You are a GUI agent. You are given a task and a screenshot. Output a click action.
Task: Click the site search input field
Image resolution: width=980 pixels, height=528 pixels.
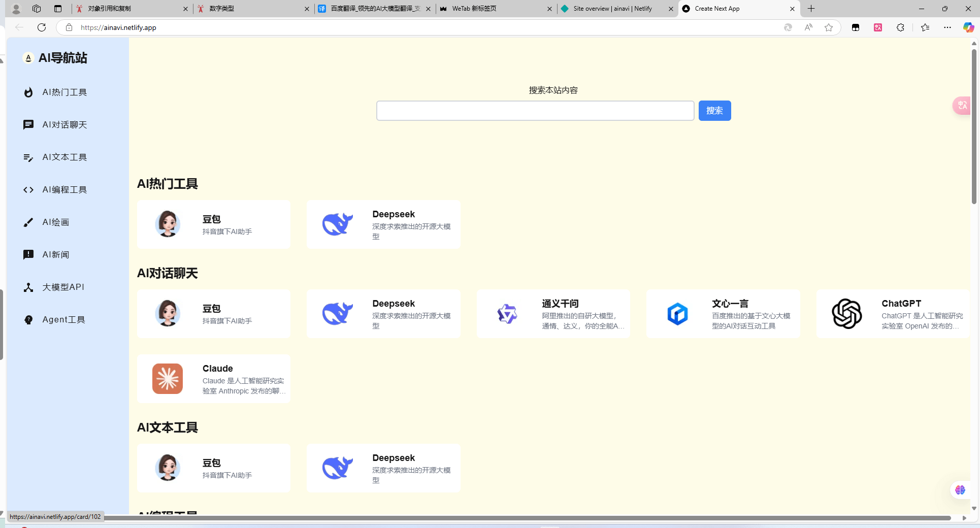click(x=535, y=111)
